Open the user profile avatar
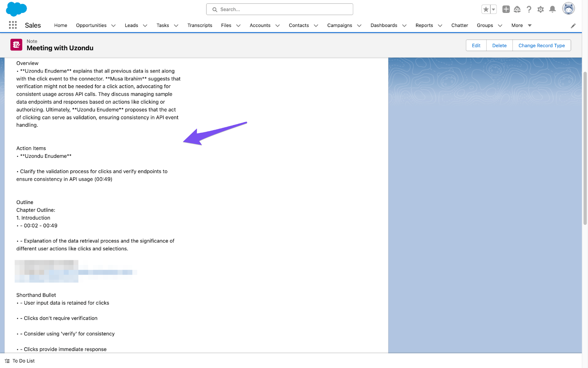 click(x=568, y=9)
